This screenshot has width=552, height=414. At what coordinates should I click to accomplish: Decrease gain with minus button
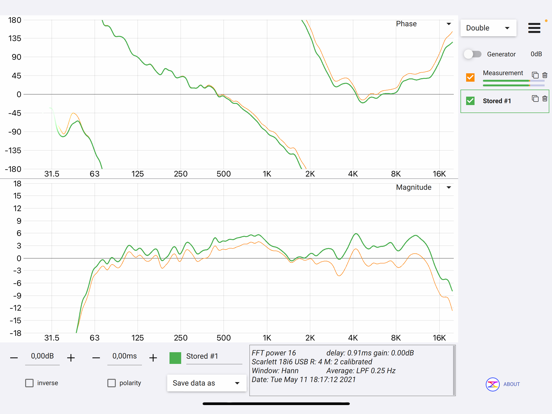[14, 358]
